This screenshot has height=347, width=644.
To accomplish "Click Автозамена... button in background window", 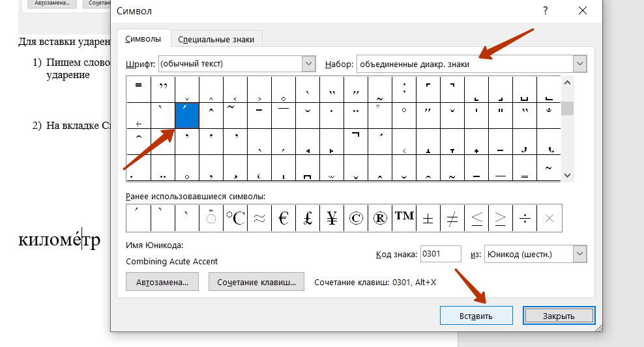I will pyautogui.click(x=52, y=3).
